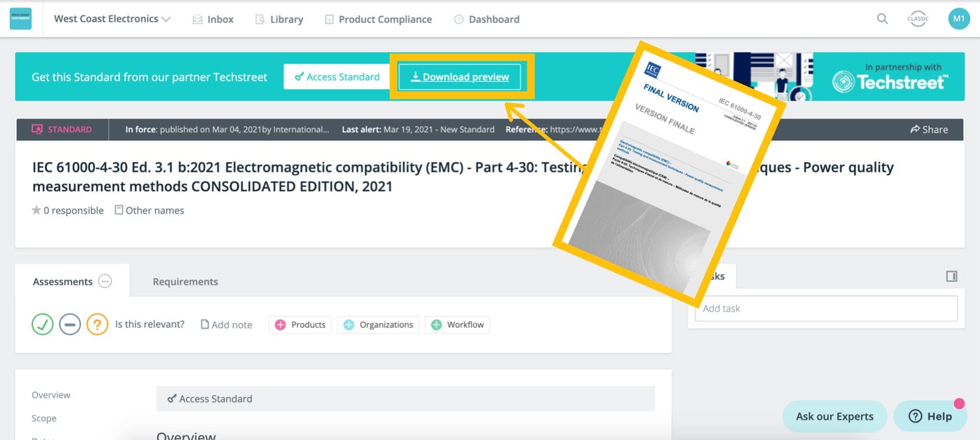The image size is (980, 440).
Task: Click the Add task input field
Action: pyautogui.click(x=826, y=309)
